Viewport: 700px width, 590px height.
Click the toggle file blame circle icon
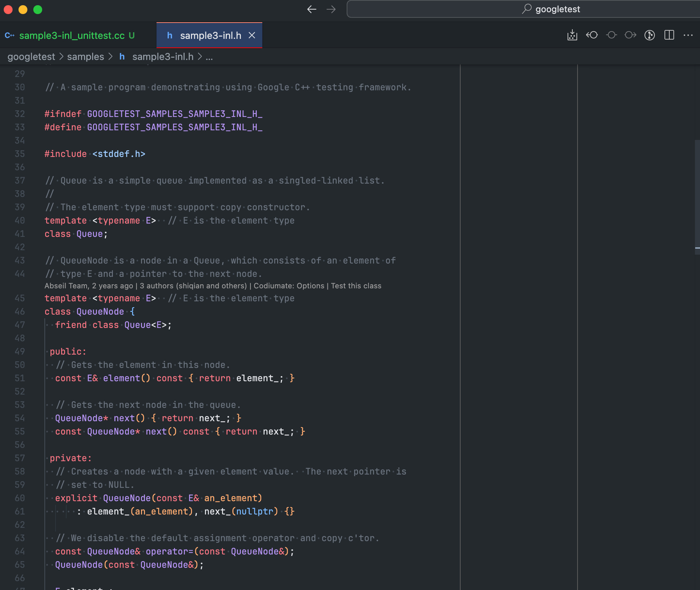coord(612,35)
